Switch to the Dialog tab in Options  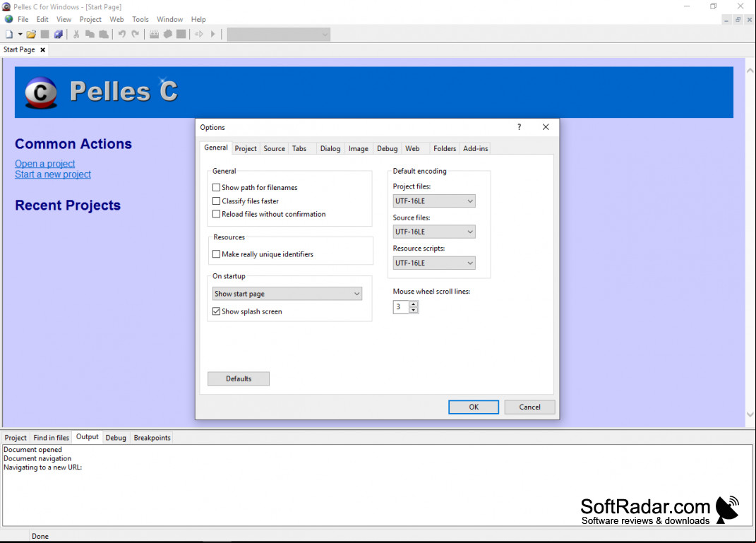tap(330, 148)
